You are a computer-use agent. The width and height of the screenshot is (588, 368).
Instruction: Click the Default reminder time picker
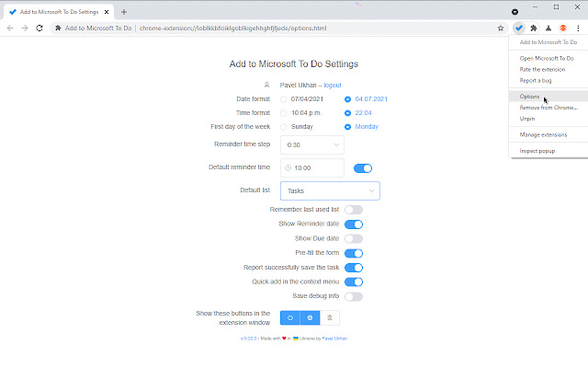(312, 168)
